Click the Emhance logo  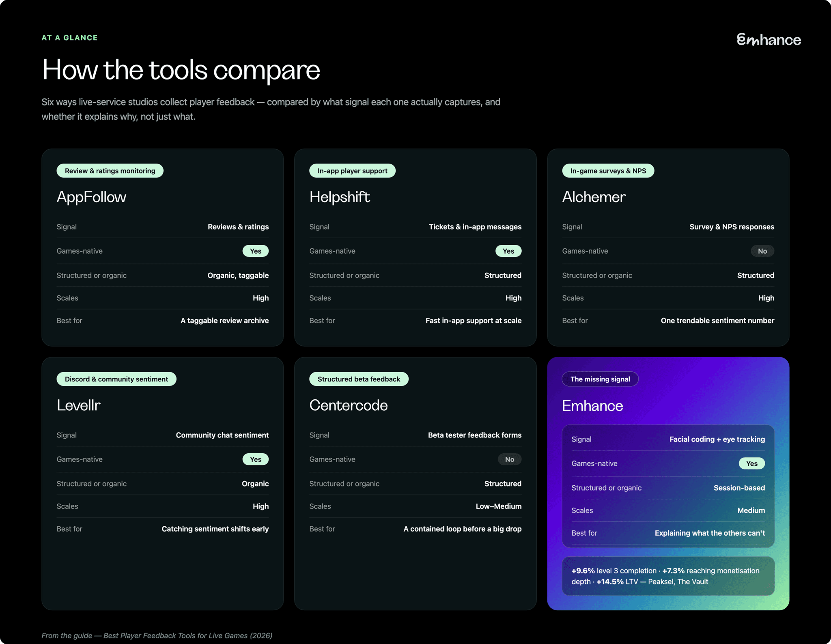pyautogui.click(x=769, y=39)
